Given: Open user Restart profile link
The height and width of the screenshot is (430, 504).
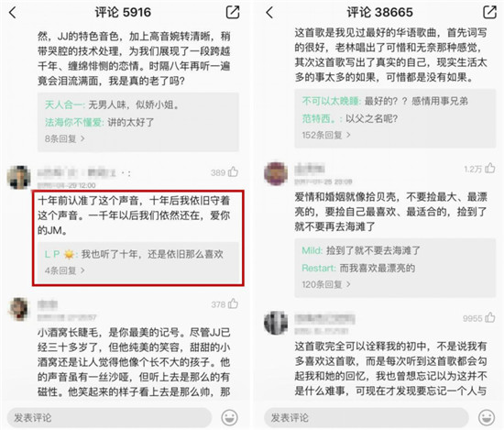Looking at the screenshot, I should coord(318,268).
